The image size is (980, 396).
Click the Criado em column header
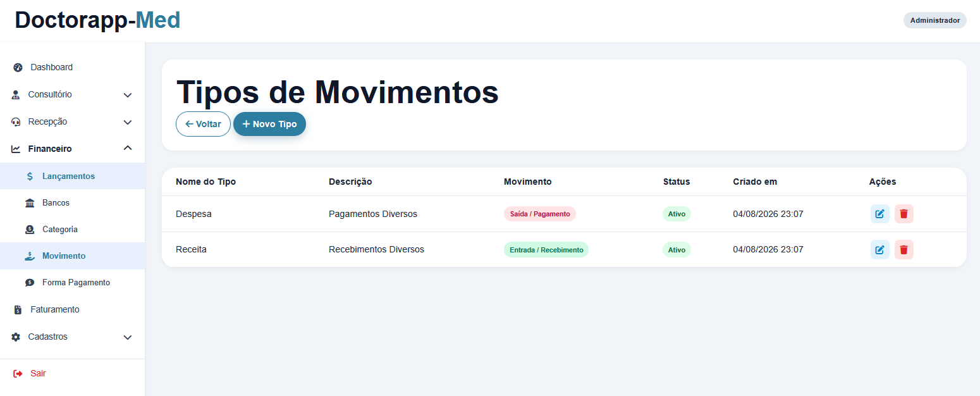click(x=755, y=182)
